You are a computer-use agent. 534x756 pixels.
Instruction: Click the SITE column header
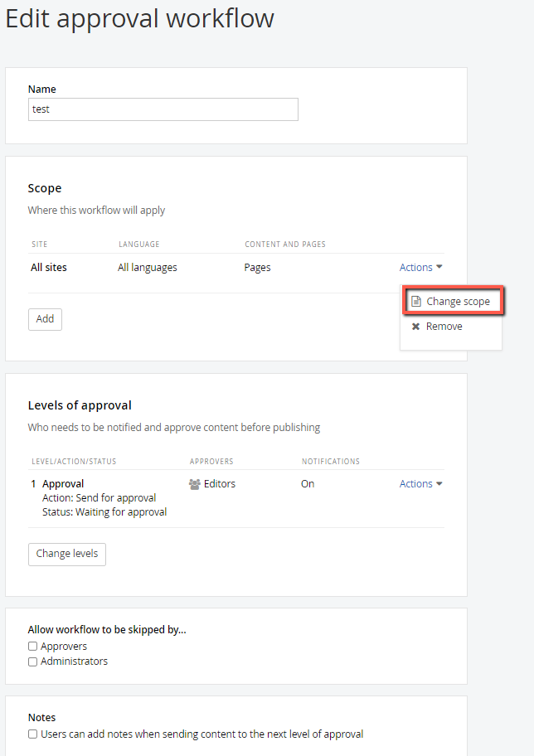(x=40, y=244)
